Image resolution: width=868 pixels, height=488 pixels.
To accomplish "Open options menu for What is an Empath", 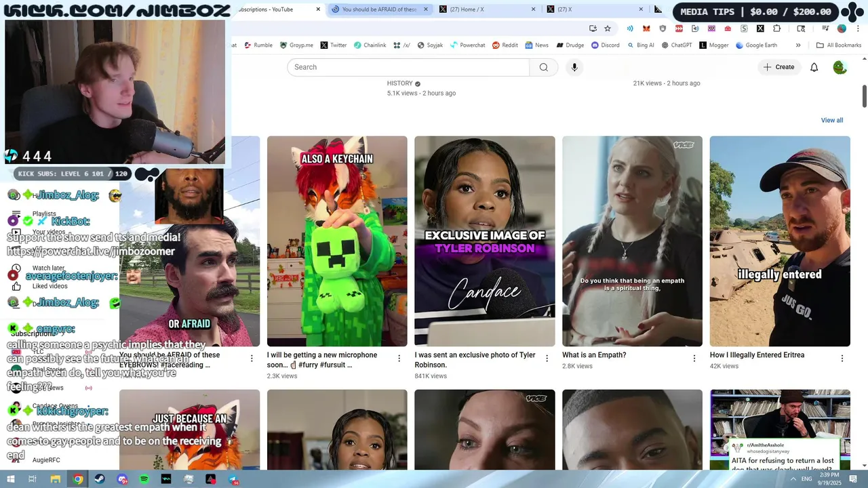I will click(694, 359).
